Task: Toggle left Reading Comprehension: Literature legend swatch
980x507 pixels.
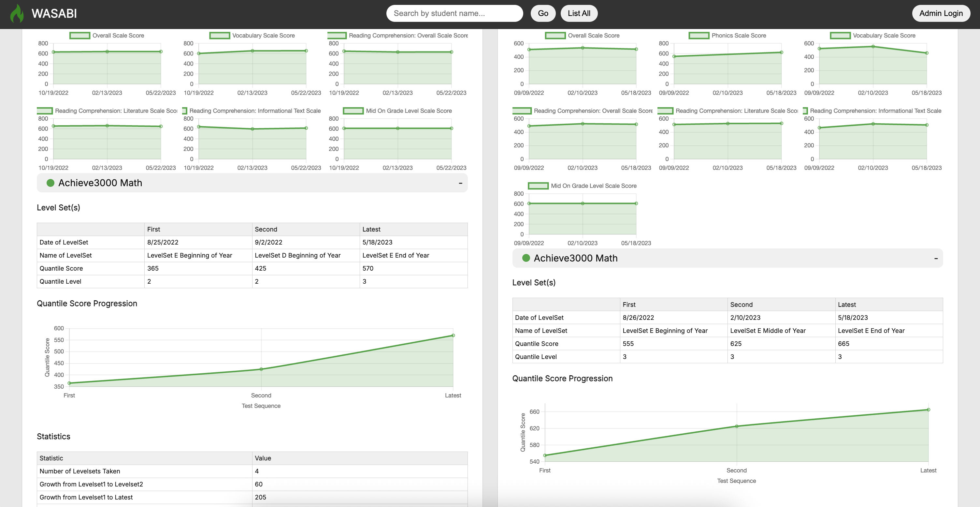Action: coord(45,111)
